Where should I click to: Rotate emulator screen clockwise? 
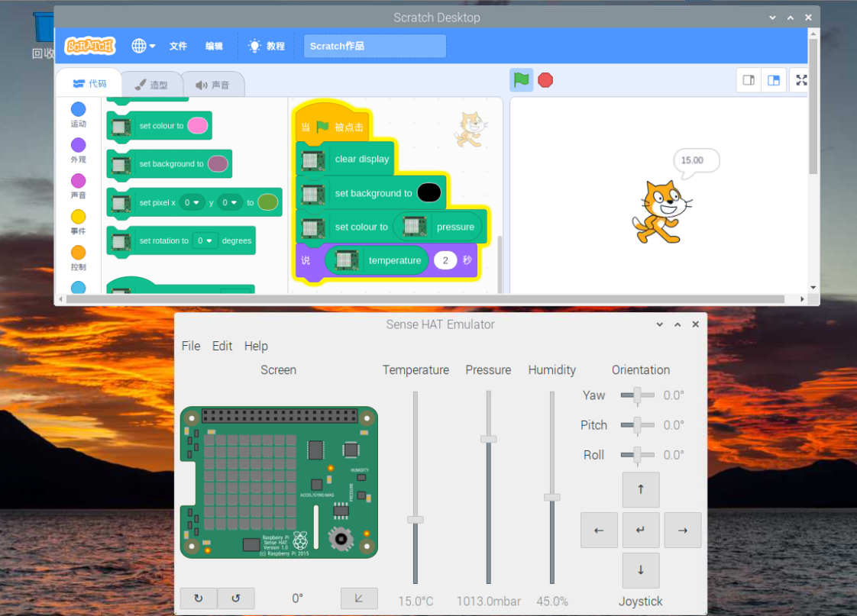point(199,598)
